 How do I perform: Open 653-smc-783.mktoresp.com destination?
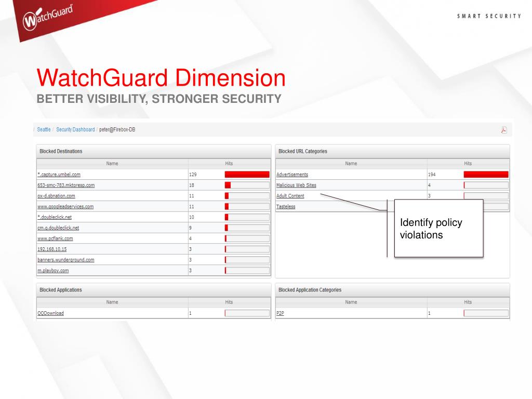[x=66, y=185]
